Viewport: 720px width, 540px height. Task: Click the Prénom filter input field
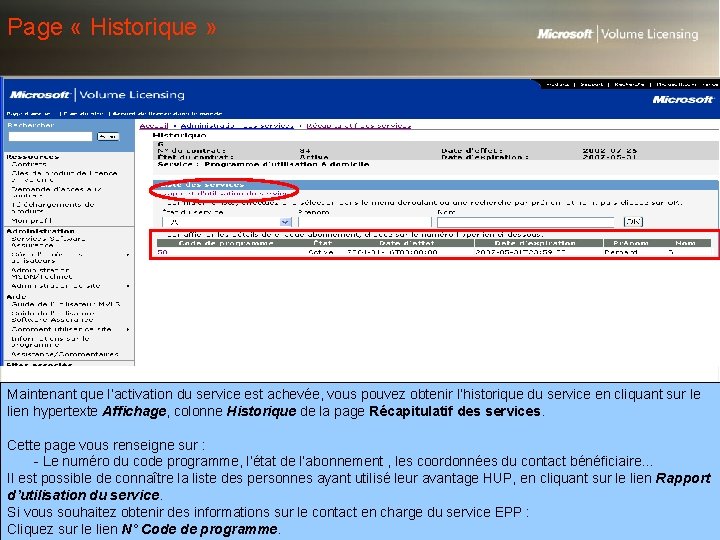click(x=365, y=222)
